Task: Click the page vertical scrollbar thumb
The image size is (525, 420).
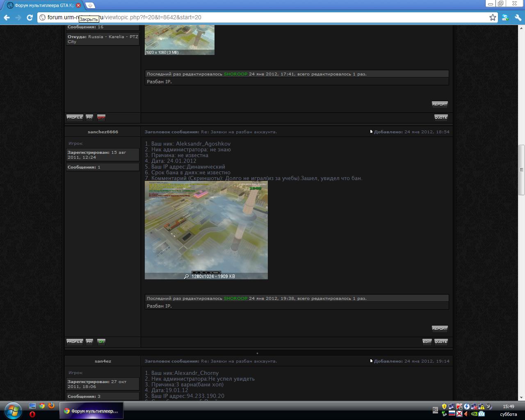Action: [521, 170]
